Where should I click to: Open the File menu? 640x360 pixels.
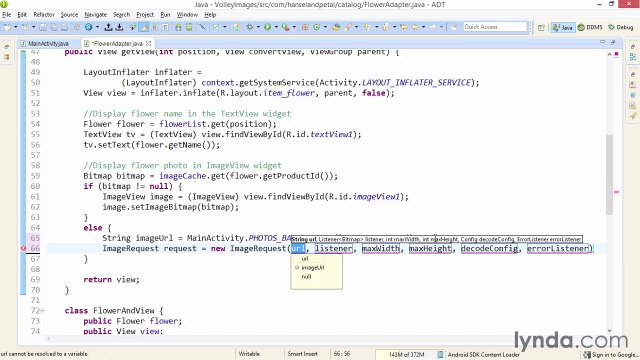pos(7,15)
